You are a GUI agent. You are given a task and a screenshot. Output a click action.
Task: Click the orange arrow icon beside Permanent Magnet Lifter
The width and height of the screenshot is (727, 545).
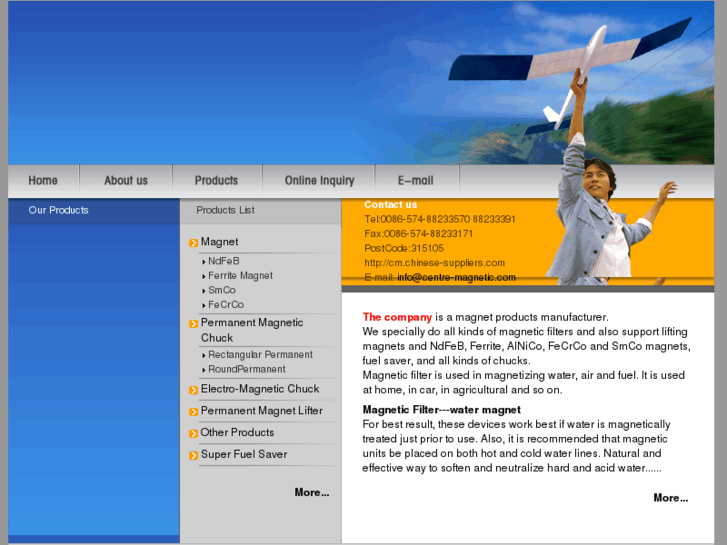[x=193, y=412]
